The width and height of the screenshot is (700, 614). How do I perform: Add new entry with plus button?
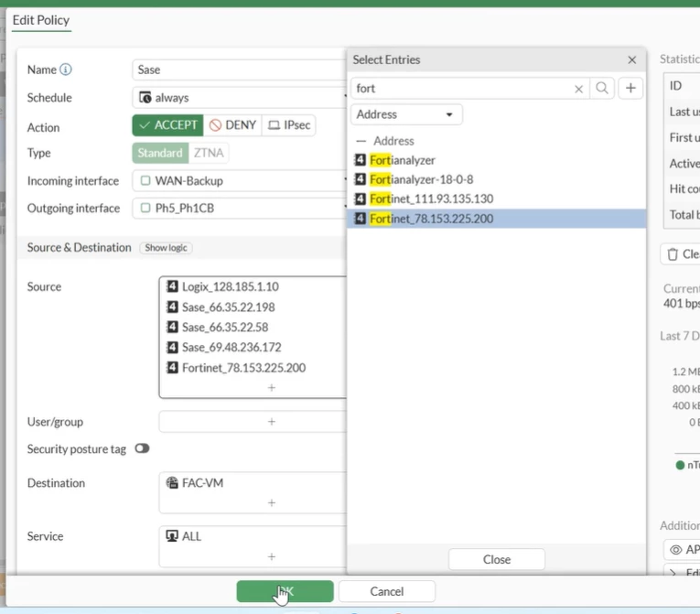click(x=630, y=88)
